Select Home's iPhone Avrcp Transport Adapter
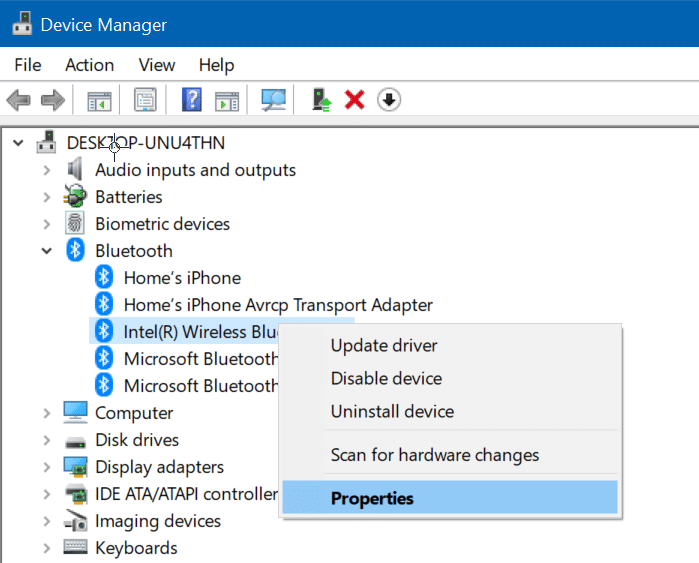The image size is (699, 563). pyautogui.click(x=278, y=305)
